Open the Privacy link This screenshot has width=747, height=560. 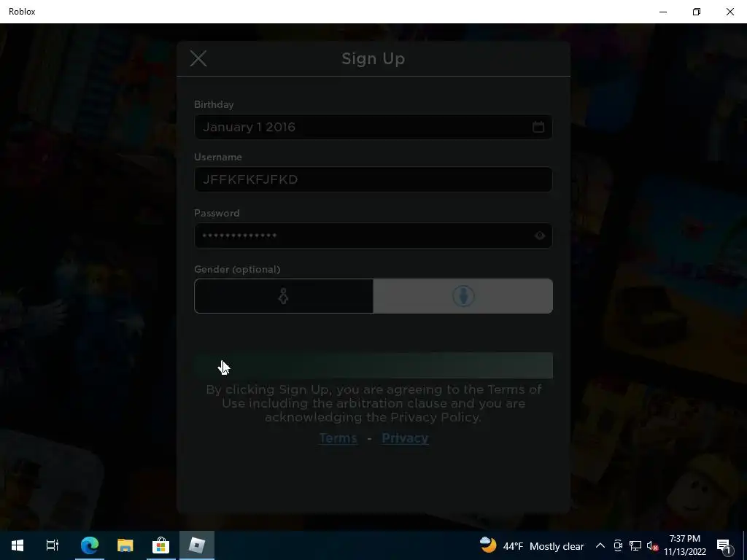click(405, 438)
